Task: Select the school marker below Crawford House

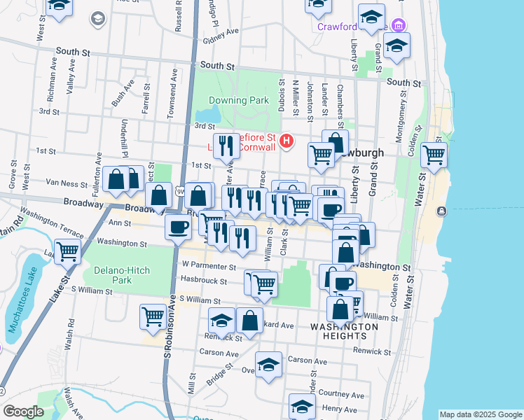Action: pyautogui.click(x=397, y=45)
